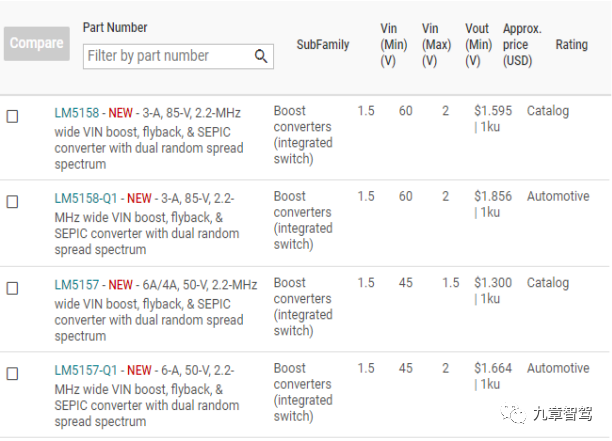Sort by Vout (Min) column header
The height and width of the screenshot is (441, 612).
479,44
